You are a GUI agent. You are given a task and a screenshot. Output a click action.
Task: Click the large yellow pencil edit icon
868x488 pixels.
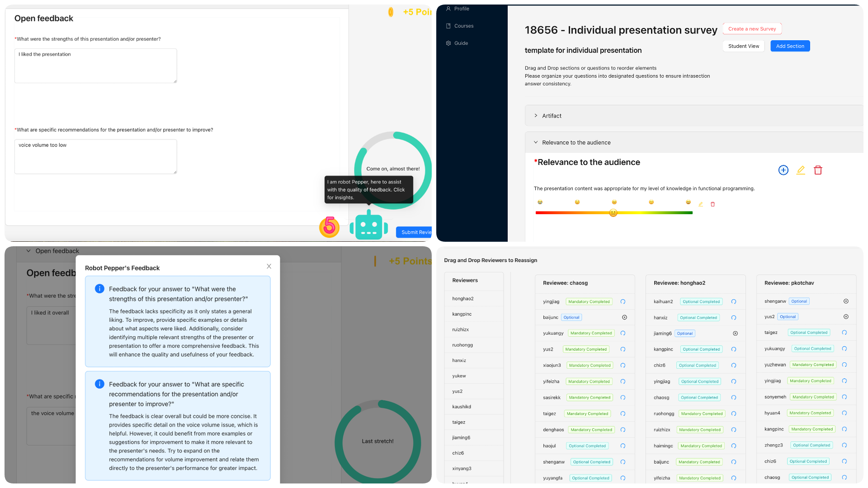click(800, 170)
